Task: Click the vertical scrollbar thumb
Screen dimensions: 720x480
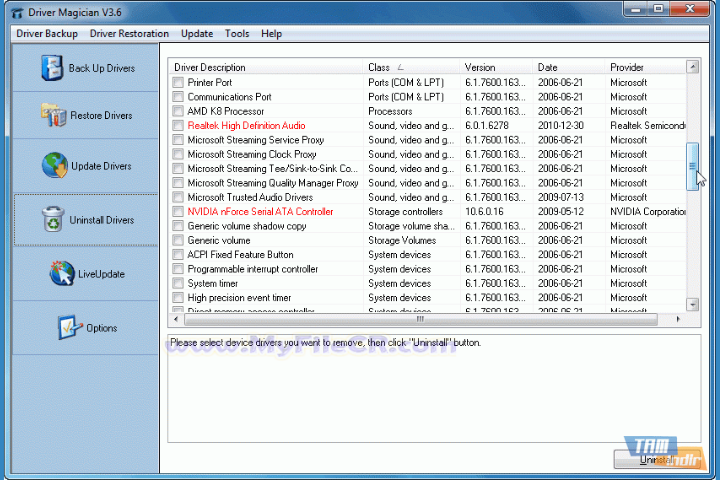Action: coord(693,166)
